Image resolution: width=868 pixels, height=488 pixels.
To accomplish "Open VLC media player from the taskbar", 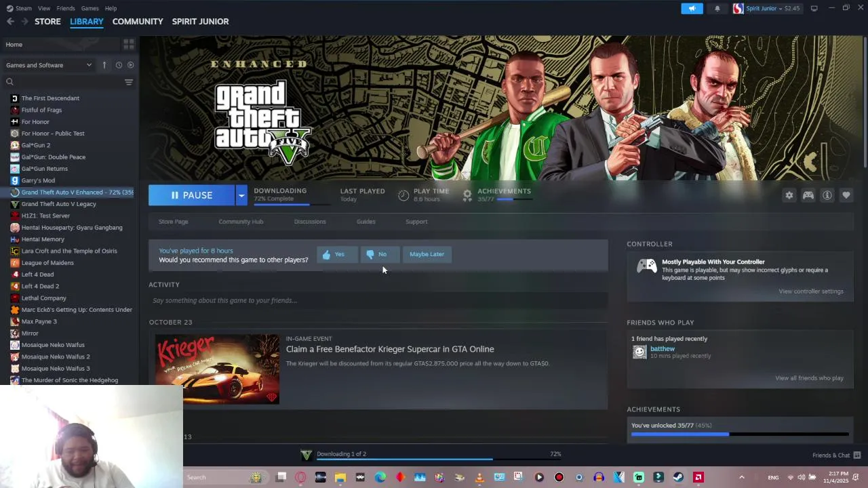I will pyautogui.click(x=479, y=477).
